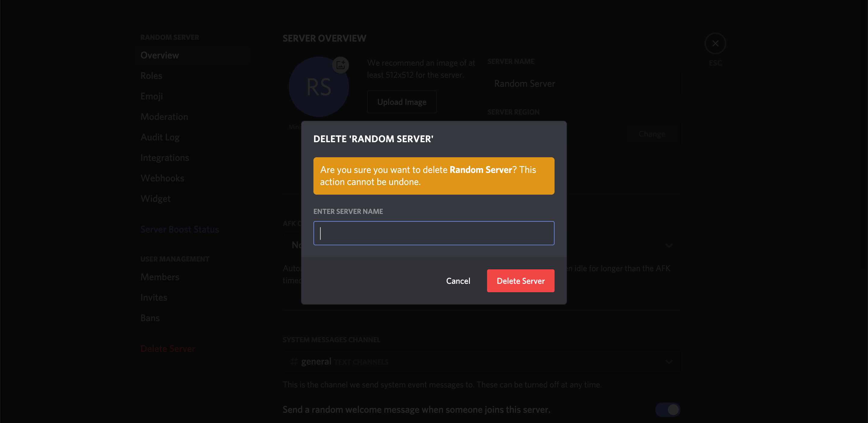This screenshot has height=423, width=868.
Task: Click the hash icon beside general channel
Action: pos(294,362)
